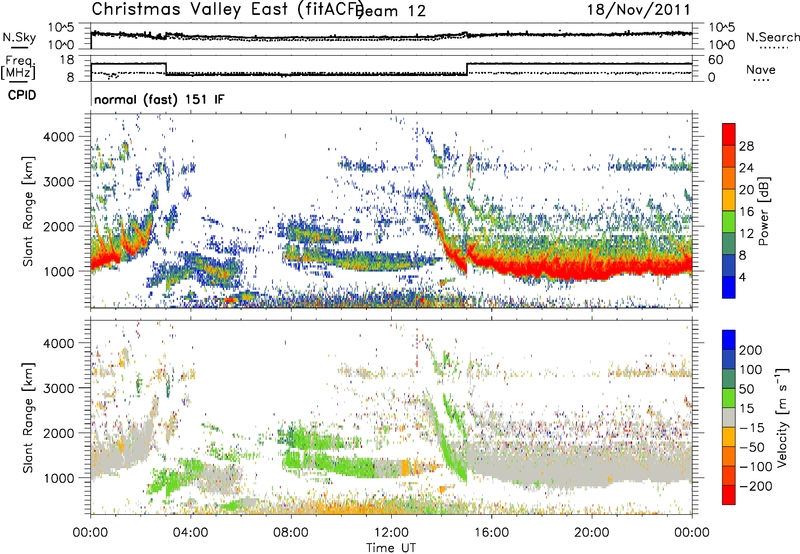Click the 'N.Sky' legend label
The width and height of the screenshot is (800, 554).
(x=19, y=37)
